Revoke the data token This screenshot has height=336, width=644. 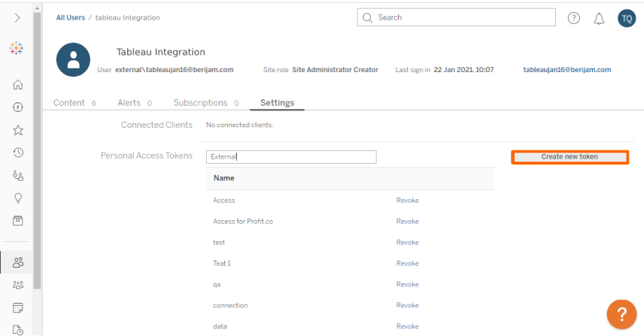[x=408, y=326]
